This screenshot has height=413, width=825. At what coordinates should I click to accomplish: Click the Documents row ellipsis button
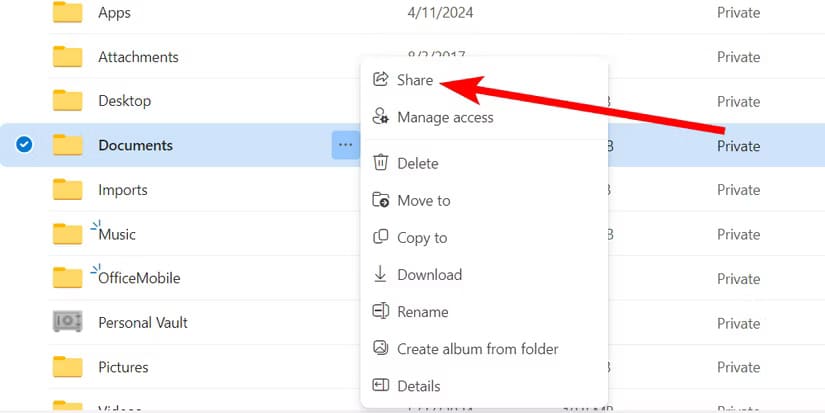point(345,145)
